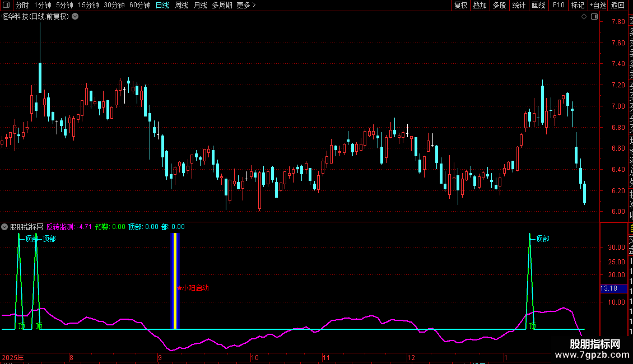
Task: Click the 30.00 indicator axis label
Action: pyautogui.click(x=616, y=248)
